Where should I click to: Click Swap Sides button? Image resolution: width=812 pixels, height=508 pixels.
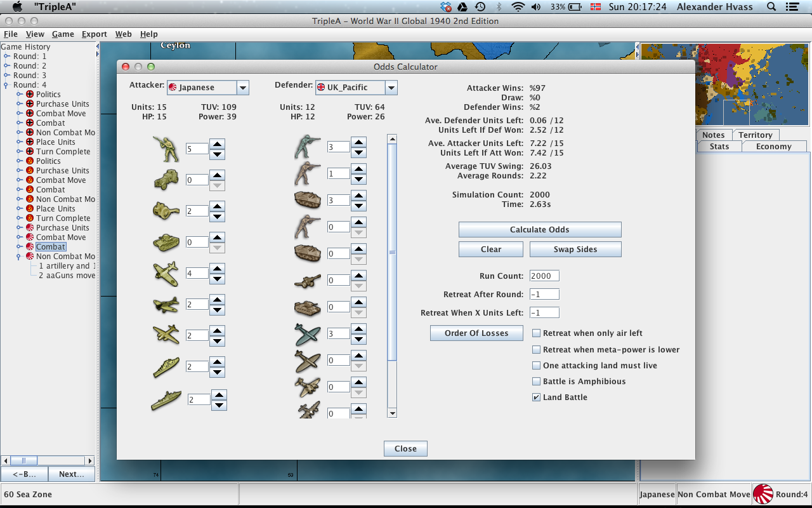pos(575,249)
